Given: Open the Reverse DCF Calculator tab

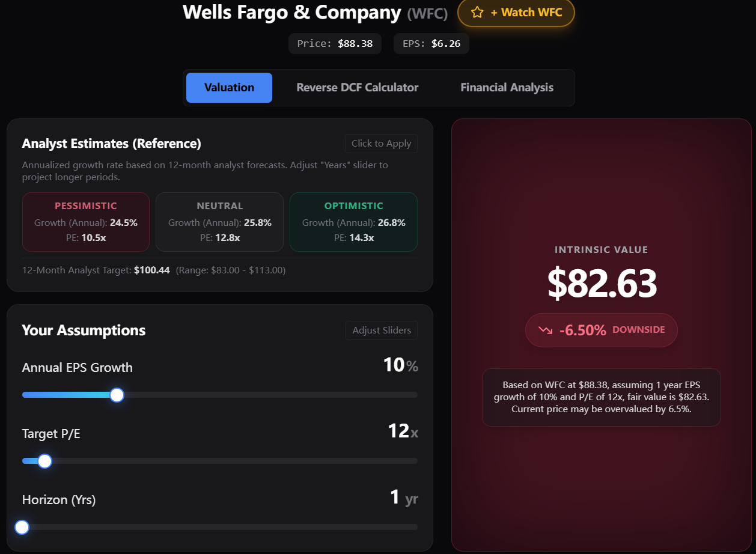Looking at the screenshot, I should [x=358, y=88].
